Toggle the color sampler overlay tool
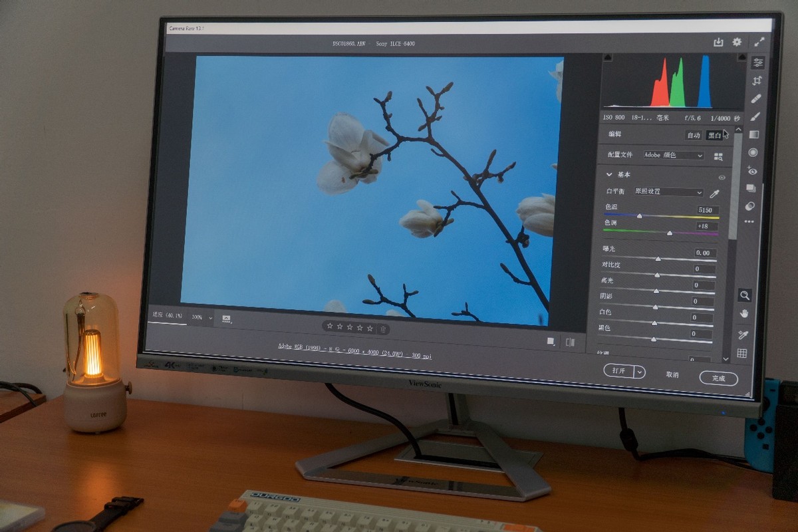Image resolution: width=798 pixels, height=532 pixels. 743,334
